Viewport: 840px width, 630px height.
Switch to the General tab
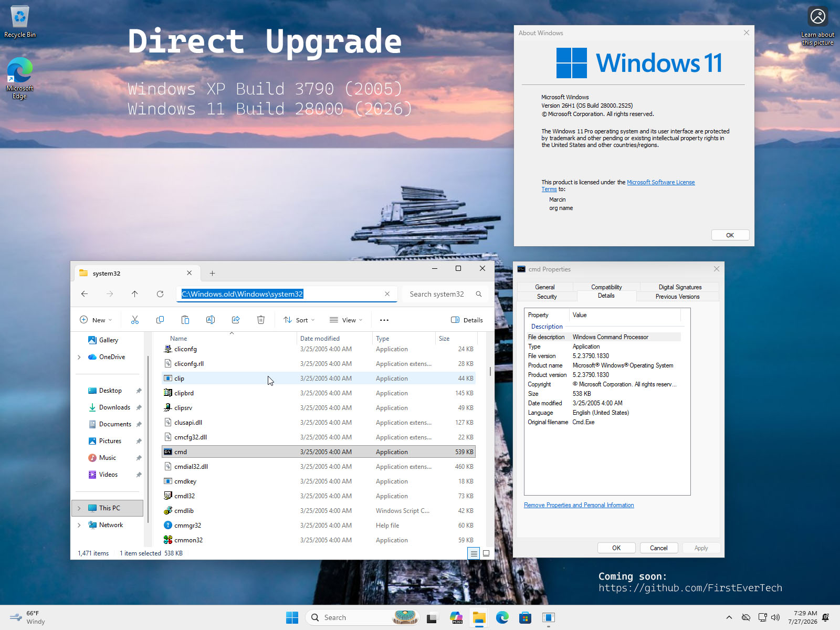pyautogui.click(x=544, y=287)
